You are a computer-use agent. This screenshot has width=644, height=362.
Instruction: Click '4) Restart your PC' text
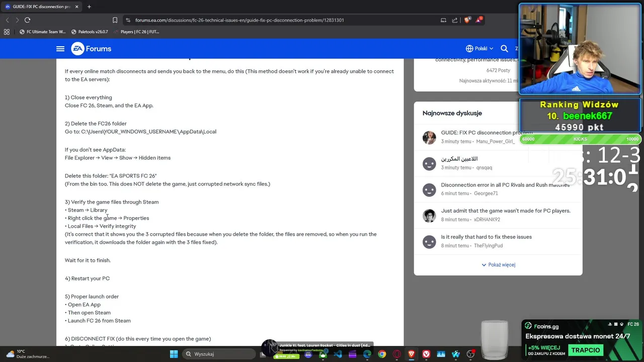(x=87, y=279)
